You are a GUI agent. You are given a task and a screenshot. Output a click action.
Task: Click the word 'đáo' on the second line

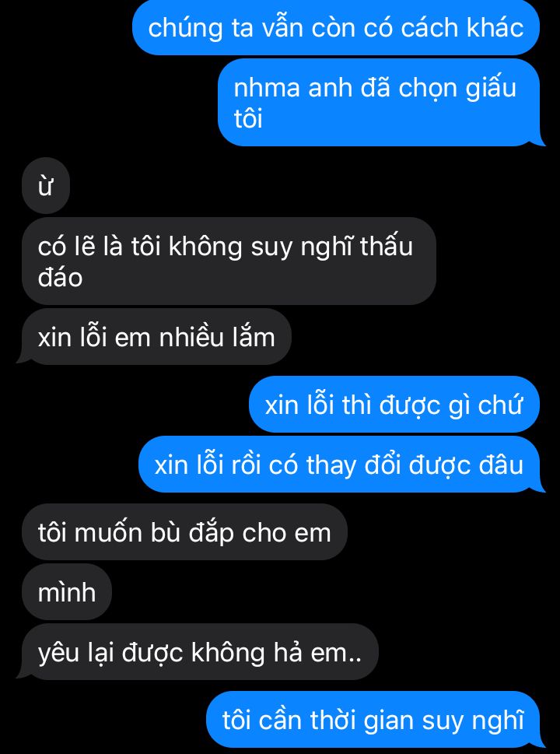coord(60,278)
